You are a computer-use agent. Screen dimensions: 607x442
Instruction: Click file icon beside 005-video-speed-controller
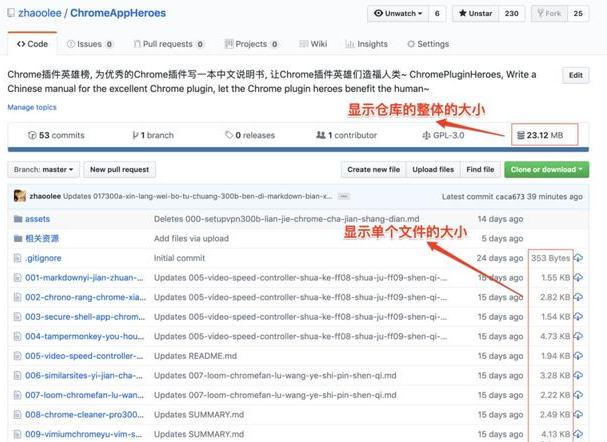pos(17,356)
